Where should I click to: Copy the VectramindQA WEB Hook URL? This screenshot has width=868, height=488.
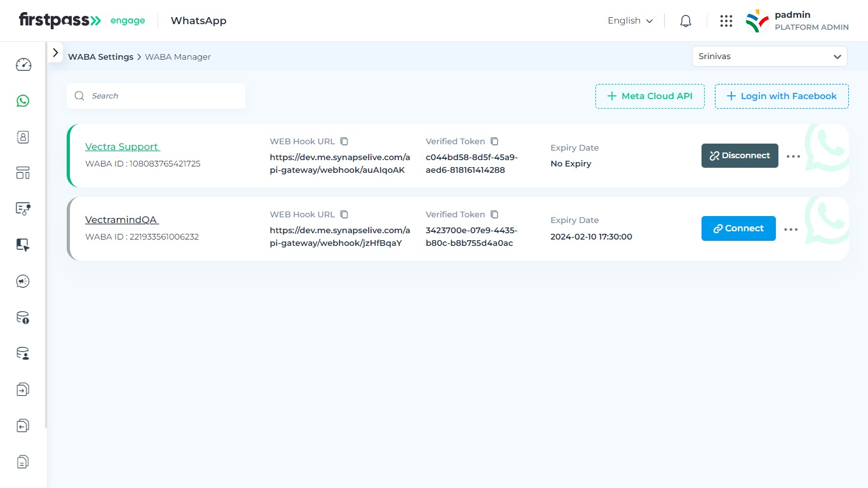click(344, 214)
